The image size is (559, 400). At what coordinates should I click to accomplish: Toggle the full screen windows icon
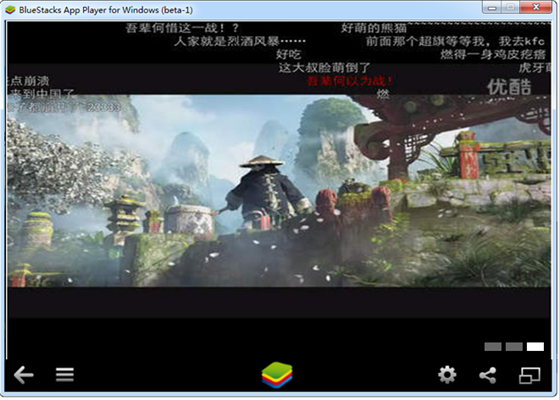(x=529, y=375)
